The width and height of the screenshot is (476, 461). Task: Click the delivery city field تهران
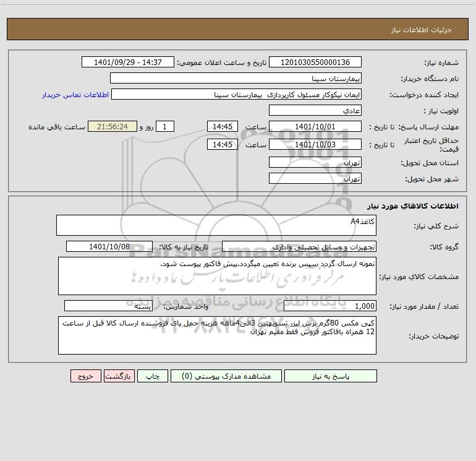[x=315, y=178]
